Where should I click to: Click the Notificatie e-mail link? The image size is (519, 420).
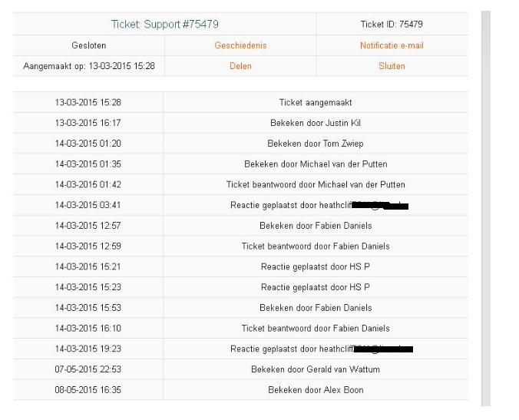coord(392,45)
